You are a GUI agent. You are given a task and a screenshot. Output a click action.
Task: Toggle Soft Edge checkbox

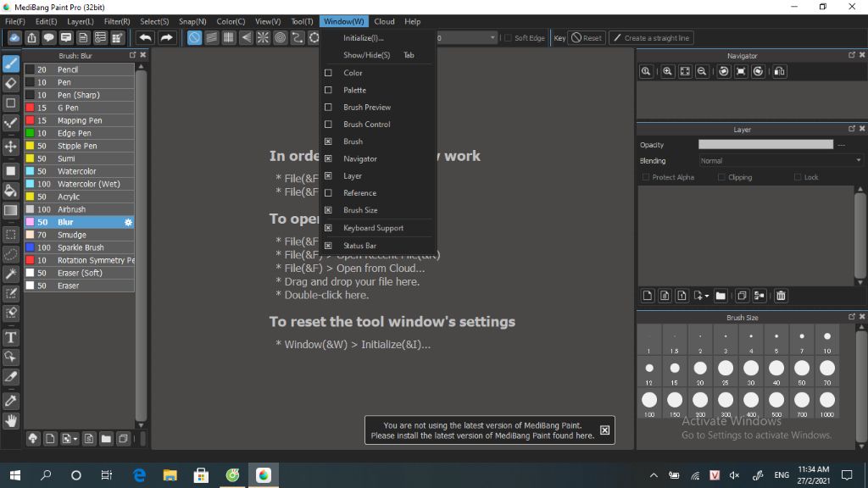point(509,38)
